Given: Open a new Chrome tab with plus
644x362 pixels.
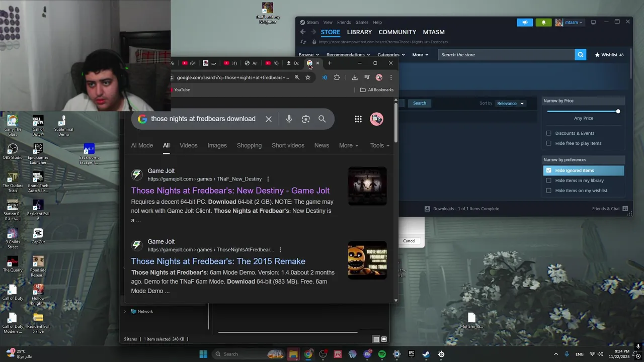Looking at the screenshot, I should (330, 63).
